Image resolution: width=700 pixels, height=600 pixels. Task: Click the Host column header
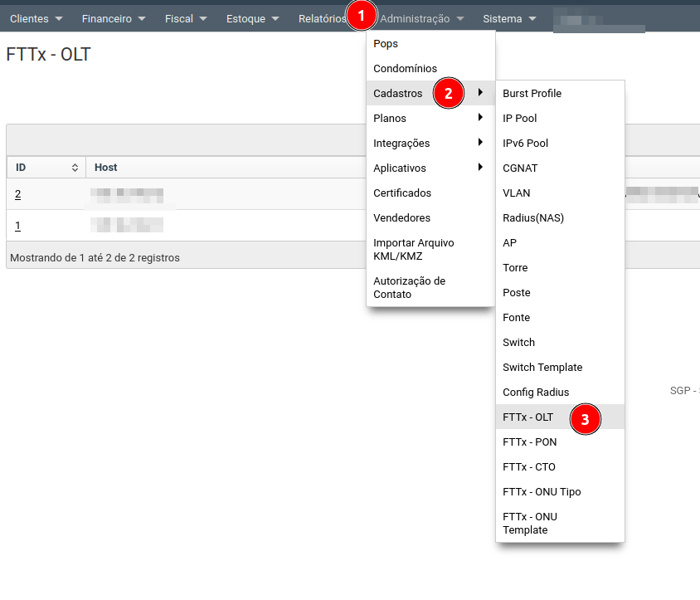pyautogui.click(x=106, y=168)
